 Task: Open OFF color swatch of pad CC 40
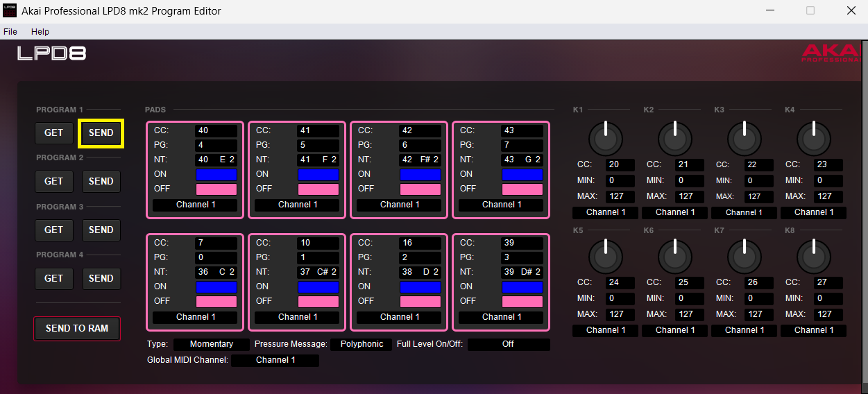click(216, 189)
